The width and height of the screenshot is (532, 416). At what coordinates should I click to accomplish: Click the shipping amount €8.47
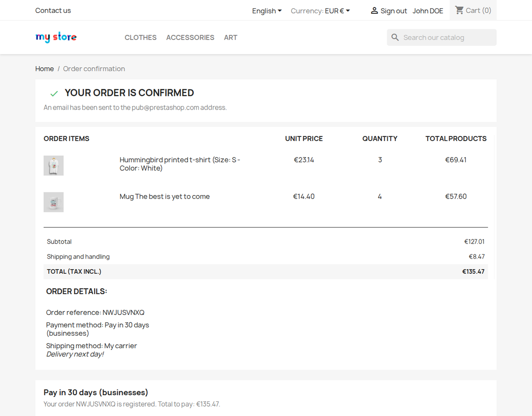coord(477,256)
